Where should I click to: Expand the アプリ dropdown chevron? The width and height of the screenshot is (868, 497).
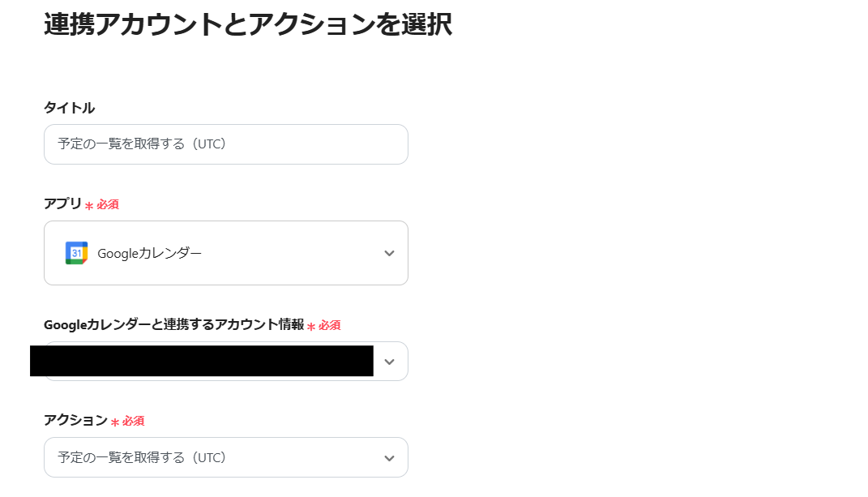pyautogui.click(x=388, y=252)
